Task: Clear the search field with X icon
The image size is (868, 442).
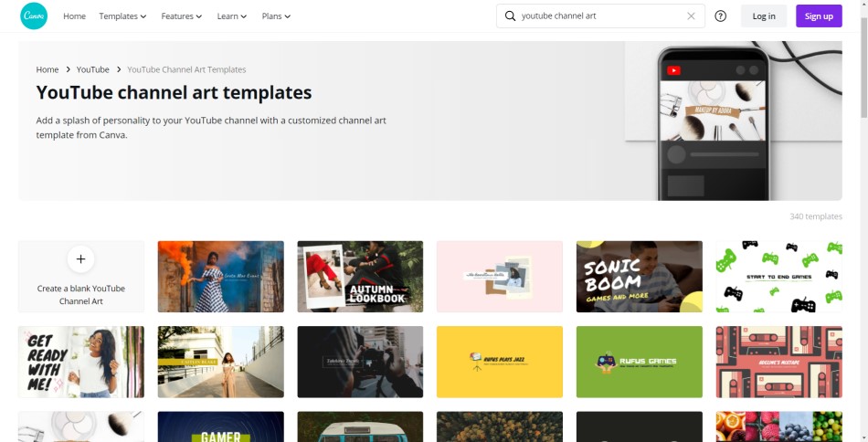Action: [691, 16]
